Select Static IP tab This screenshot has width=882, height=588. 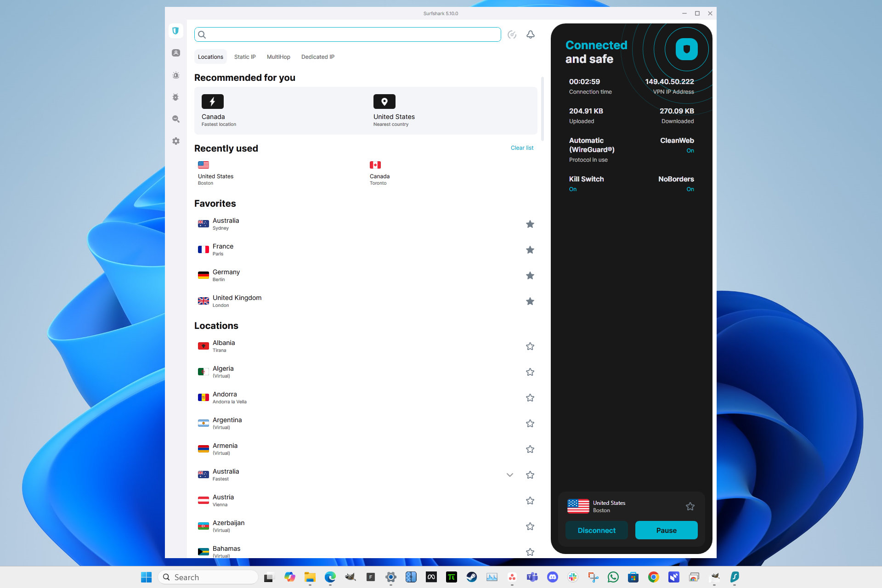(x=245, y=57)
